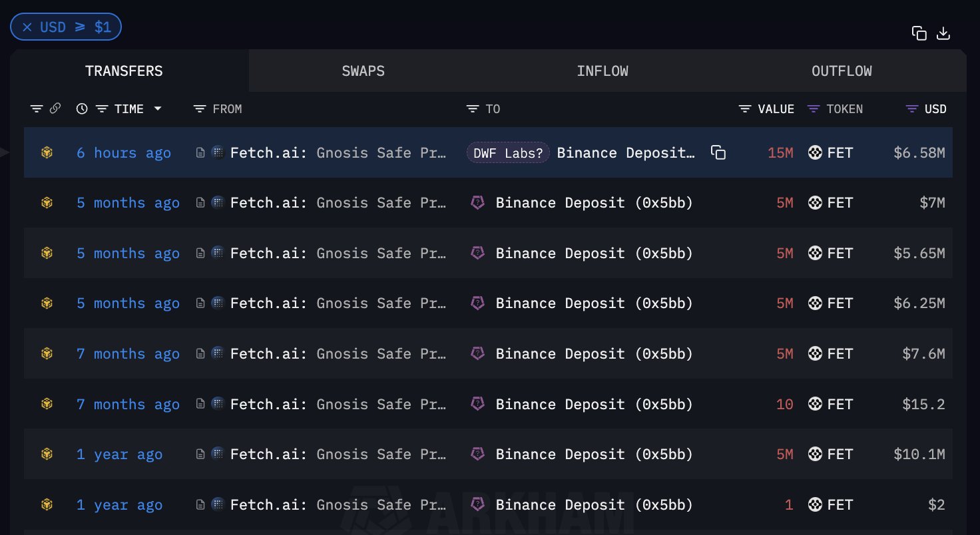
Task: Open Binance Deposit address in the $6.58M row
Action: [x=626, y=152]
